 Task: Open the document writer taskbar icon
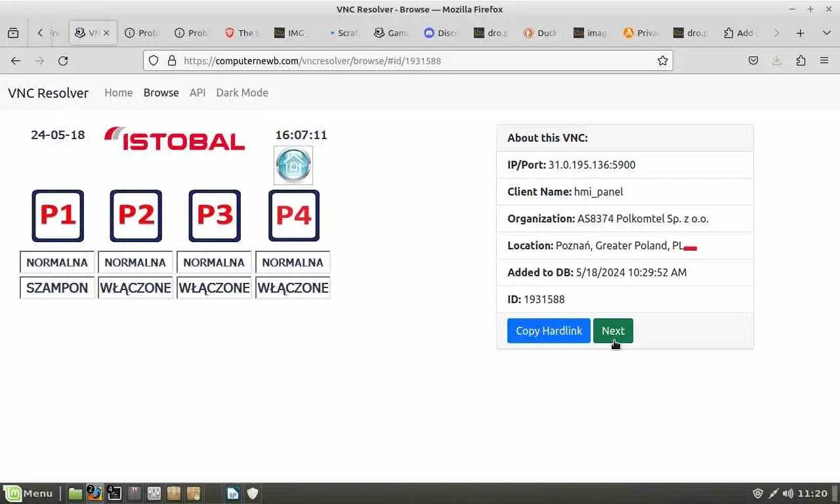[233, 493]
